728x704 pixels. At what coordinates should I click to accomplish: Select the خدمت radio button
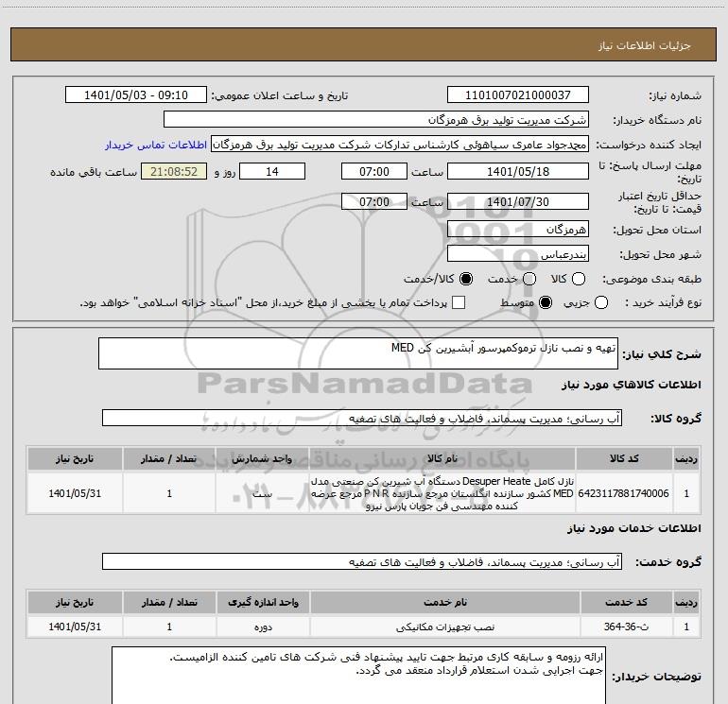529,279
